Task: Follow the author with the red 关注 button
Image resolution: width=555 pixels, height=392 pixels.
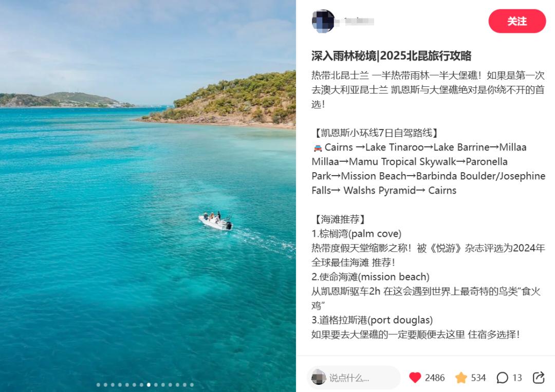Action: (x=517, y=21)
